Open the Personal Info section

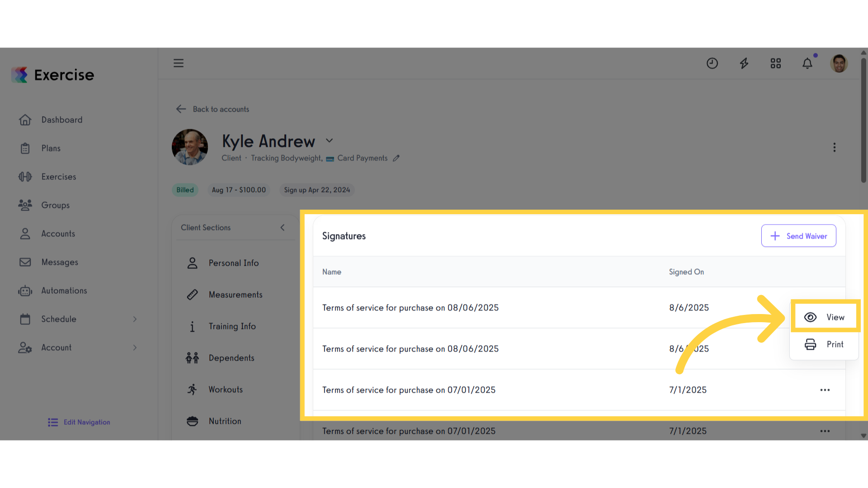click(234, 263)
